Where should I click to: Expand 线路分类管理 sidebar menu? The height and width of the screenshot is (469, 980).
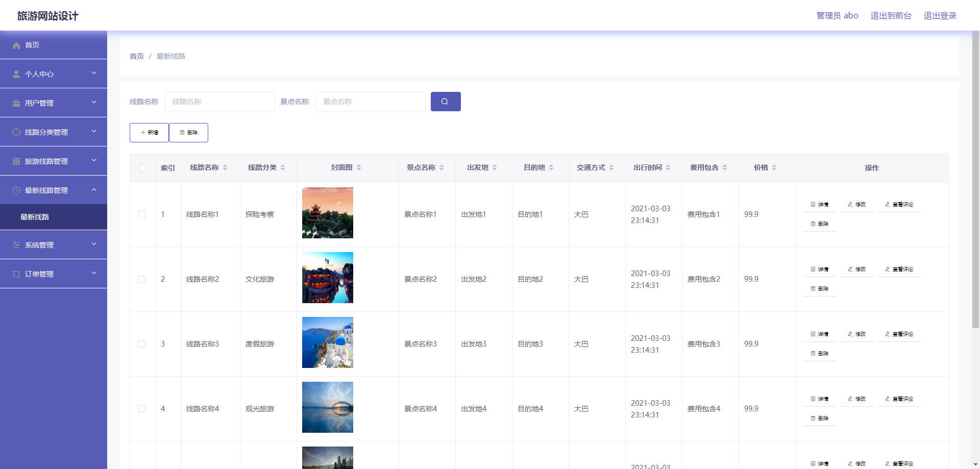pyautogui.click(x=54, y=132)
